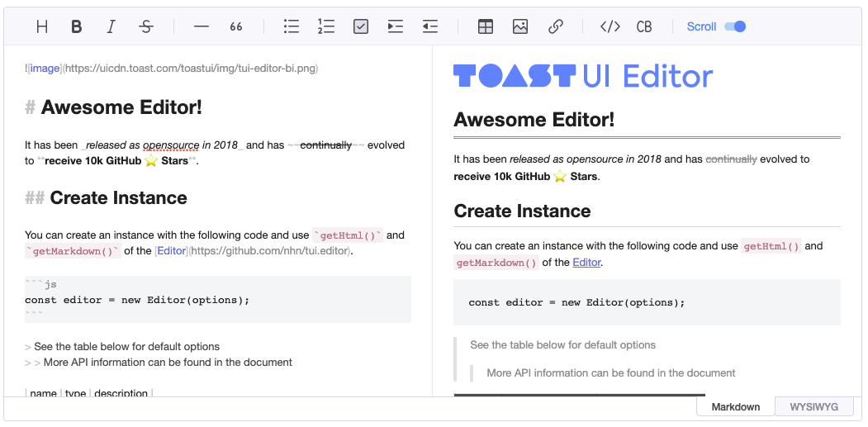Switch to the WYSIWYG tab
This screenshot has height=427, width=868.
point(813,407)
